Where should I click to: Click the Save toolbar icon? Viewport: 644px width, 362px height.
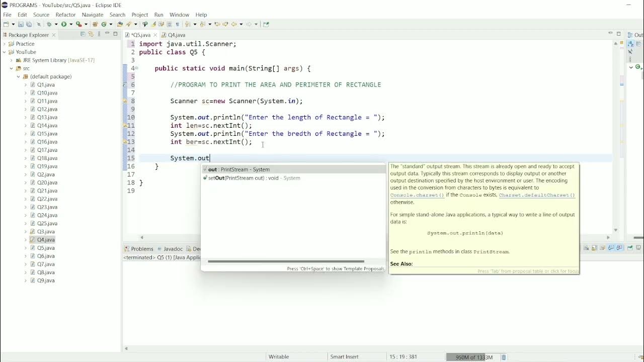pyautogui.click(x=21, y=24)
